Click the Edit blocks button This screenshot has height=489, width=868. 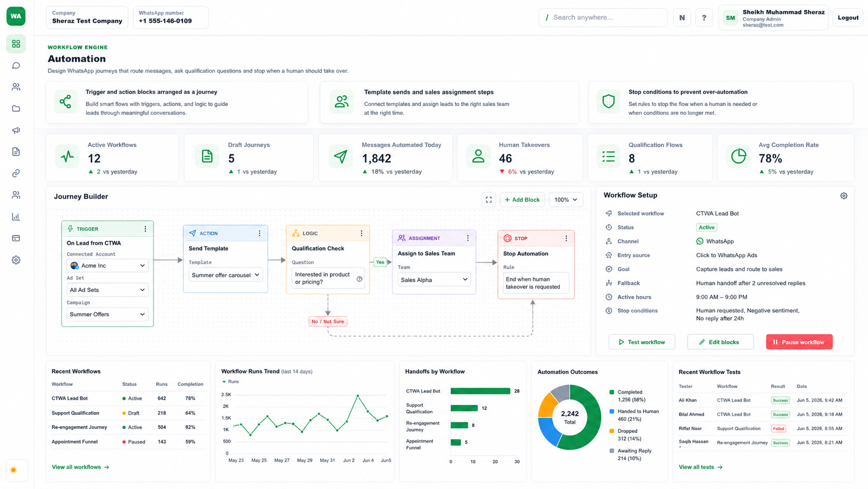pos(720,342)
